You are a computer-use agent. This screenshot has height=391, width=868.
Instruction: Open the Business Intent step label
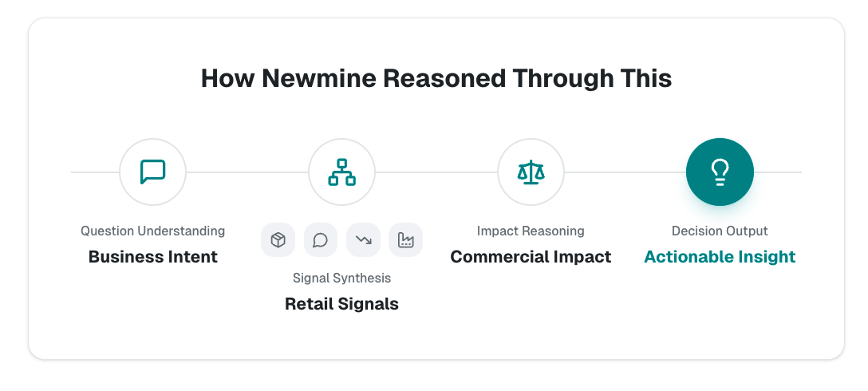pos(152,257)
